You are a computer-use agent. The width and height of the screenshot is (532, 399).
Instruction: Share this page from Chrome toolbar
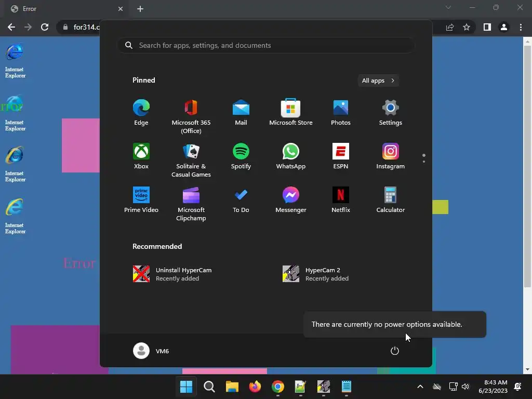pyautogui.click(x=450, y=27)
